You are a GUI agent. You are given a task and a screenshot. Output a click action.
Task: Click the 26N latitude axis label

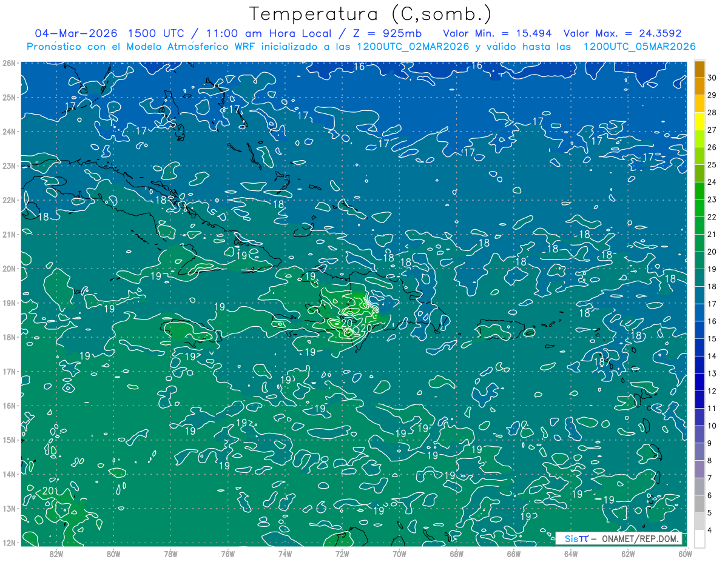8,63
